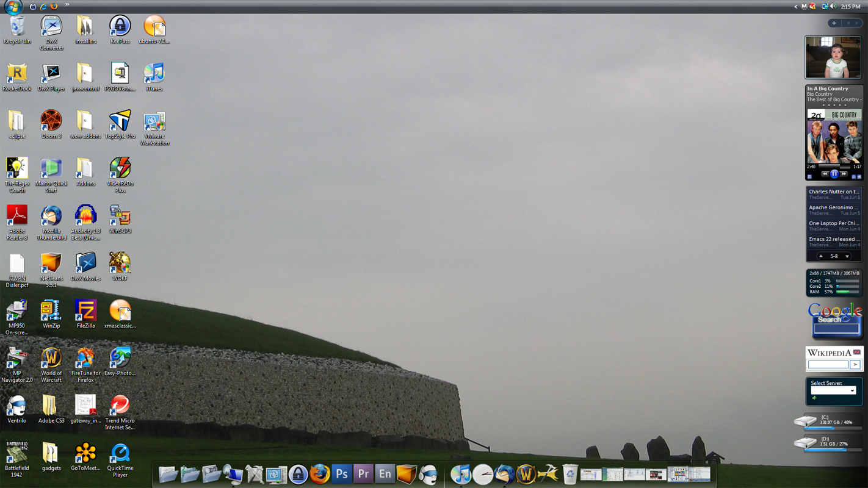Screen dimensions: 868x488
Task: Skip to next track in media gadget
Action: tap(844, 174)
